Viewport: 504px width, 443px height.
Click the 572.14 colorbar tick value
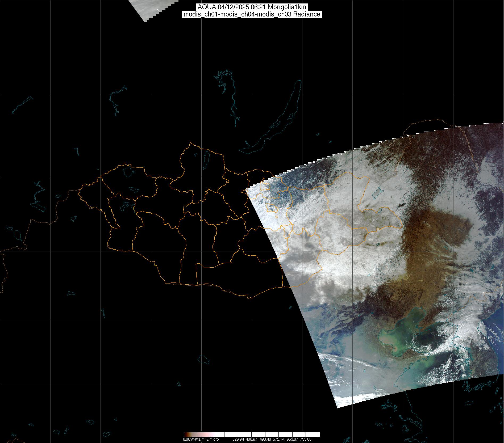[x=278, y=439]
